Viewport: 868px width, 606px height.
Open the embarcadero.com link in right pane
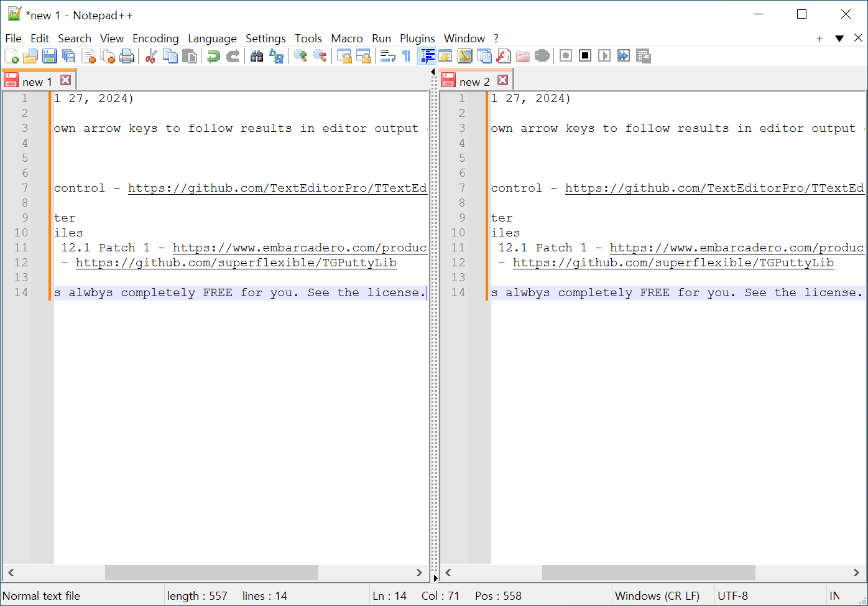(x=737, y=248)
